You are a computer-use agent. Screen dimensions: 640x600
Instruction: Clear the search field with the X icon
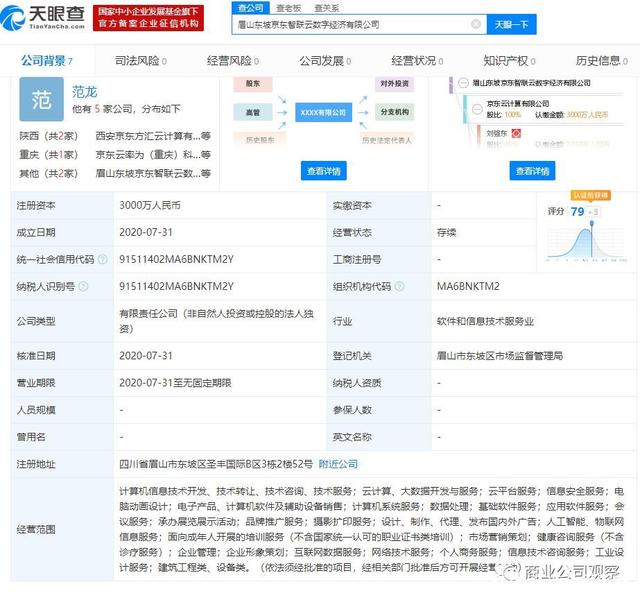tap(476, 24)
